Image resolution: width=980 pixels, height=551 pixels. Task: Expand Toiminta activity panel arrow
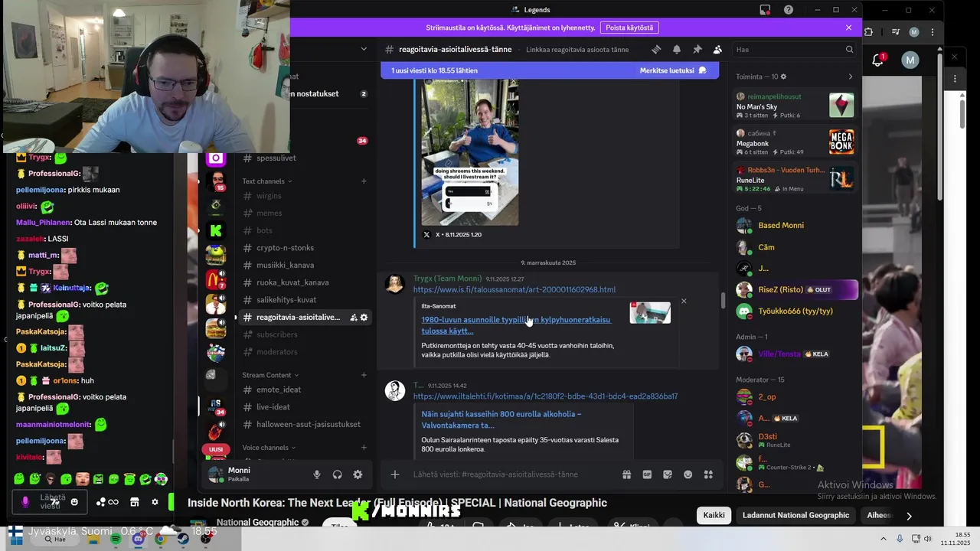[x=850, y=77]
